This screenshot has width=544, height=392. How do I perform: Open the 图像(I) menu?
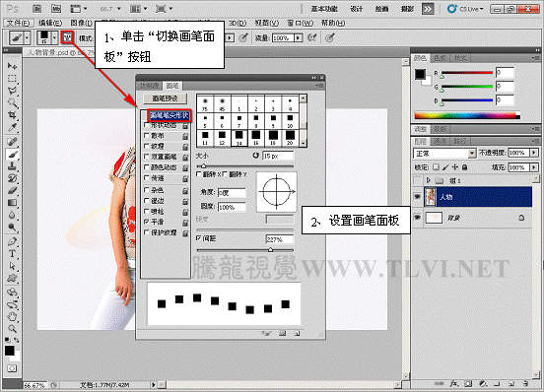(81, 23)
